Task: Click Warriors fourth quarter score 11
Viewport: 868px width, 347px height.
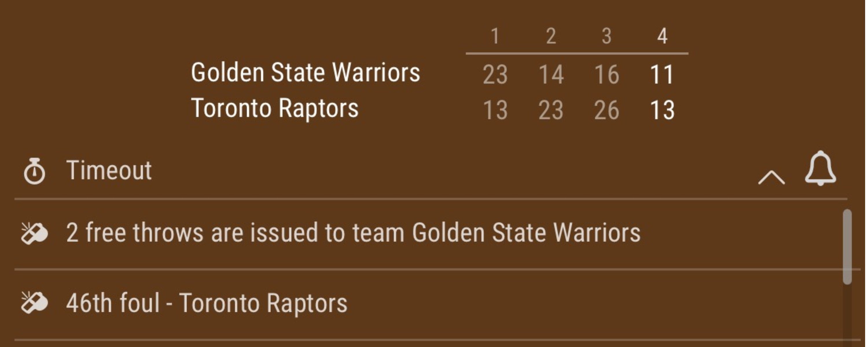Action: pyautogui.click(x=662, y=74)
